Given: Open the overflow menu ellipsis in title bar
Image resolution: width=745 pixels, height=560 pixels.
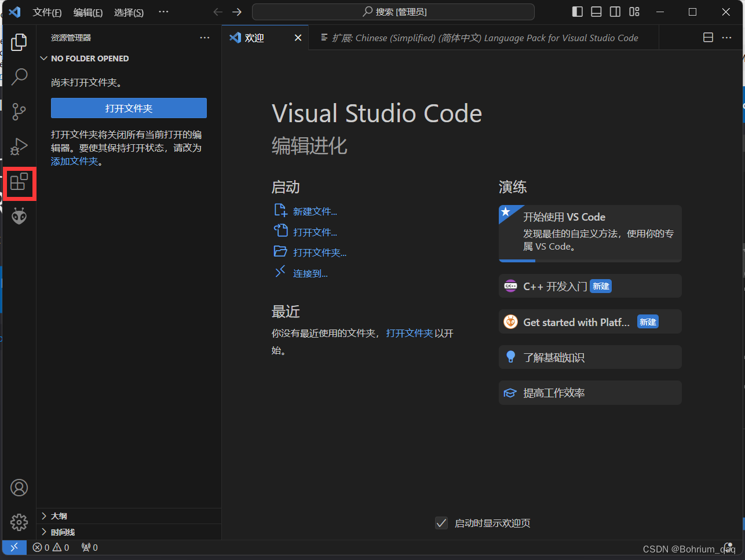Looking at the screenshot, I should coord(164,12).
